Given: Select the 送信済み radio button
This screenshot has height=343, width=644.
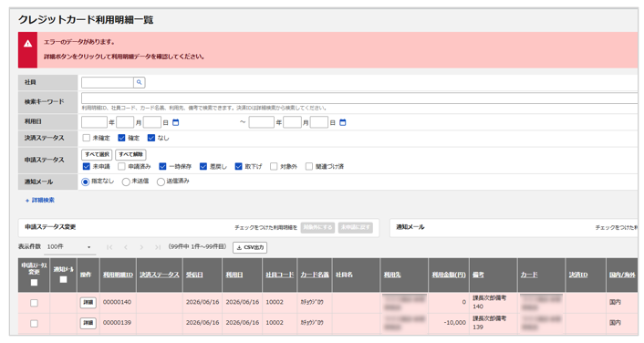Looking at the screenshot, I should (161, 182).
